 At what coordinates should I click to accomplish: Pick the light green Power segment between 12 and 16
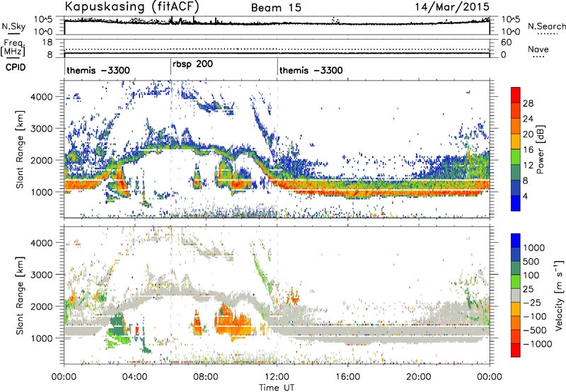pyautogui.click(x=516, y=157)
